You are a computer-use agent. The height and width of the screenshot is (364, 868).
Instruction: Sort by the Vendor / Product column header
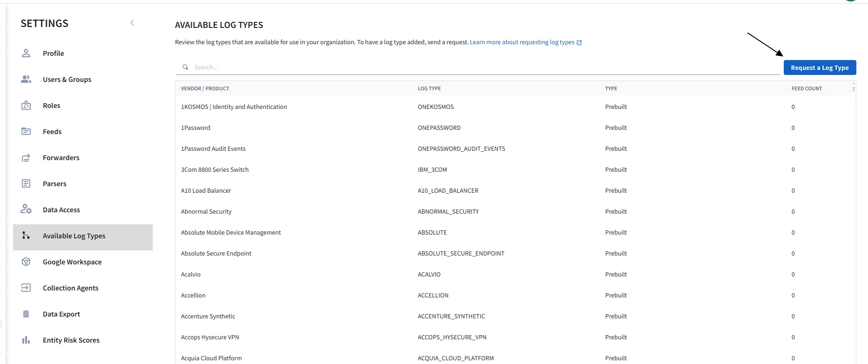click(205, 88)
